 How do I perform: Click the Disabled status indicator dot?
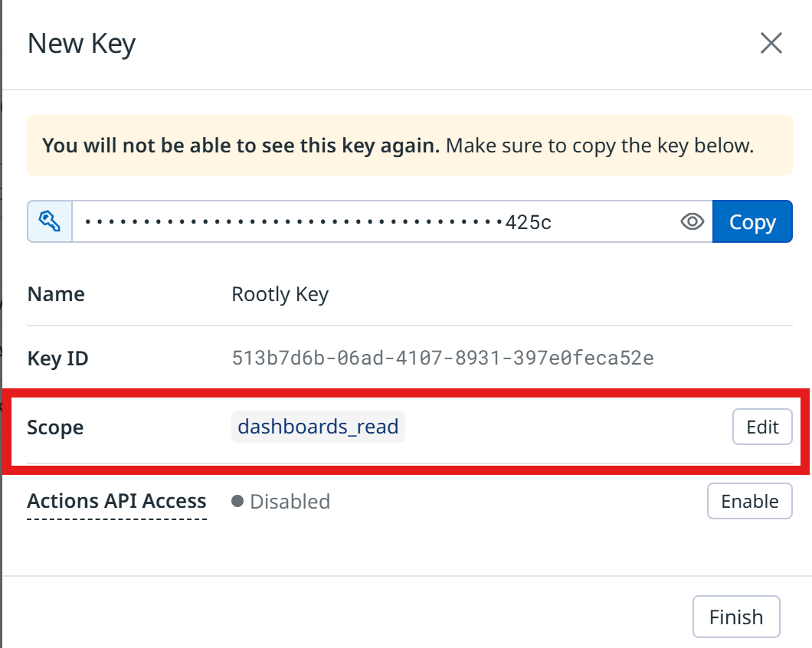[240, 501]
